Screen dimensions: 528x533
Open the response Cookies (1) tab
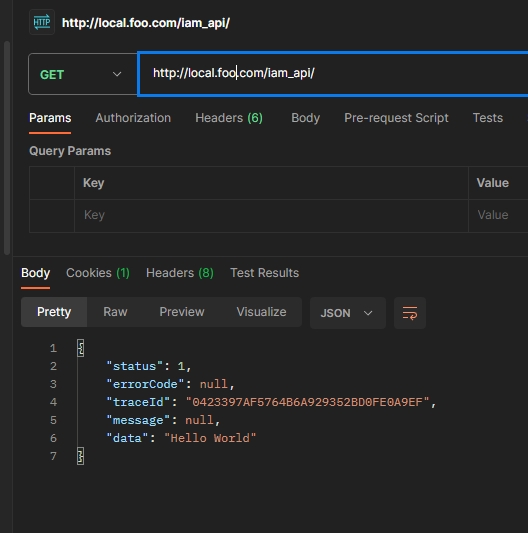coord(98,273)
